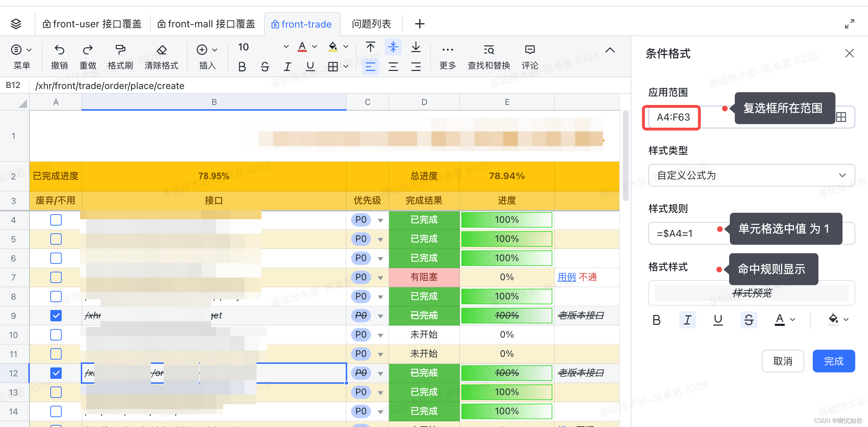This screenshot has width=868, height=427.
Task: Click row 12 header
Action: click(13, 373)
